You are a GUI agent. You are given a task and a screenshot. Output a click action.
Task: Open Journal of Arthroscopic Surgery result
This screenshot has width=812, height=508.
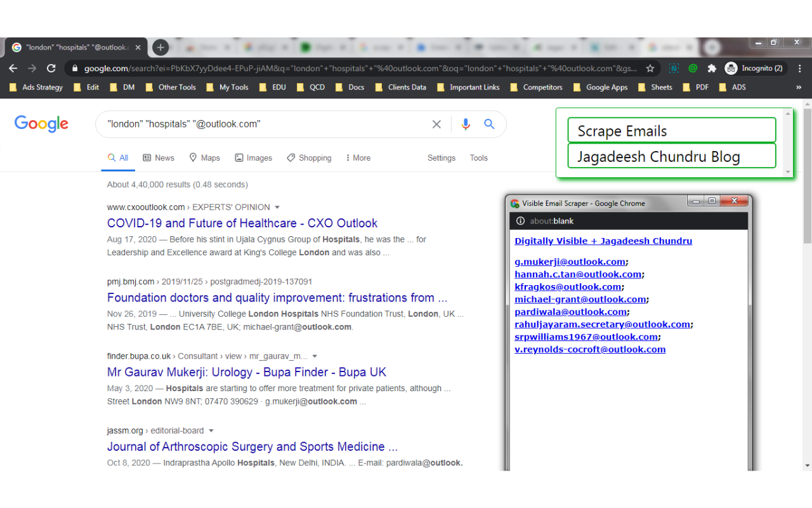pyautogui.click(x=252, y=446)
